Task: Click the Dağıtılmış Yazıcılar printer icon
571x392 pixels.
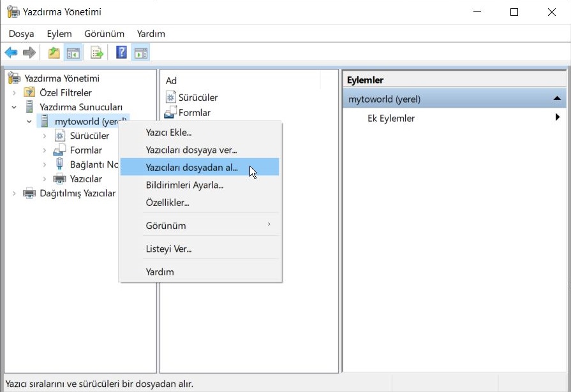Action: click(x=29, y=193)
